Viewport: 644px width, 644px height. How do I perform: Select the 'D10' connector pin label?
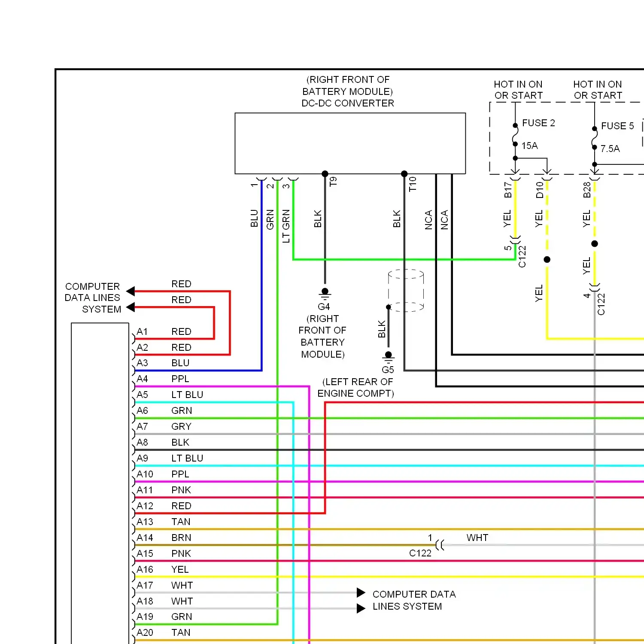click(x=540, y=190)
